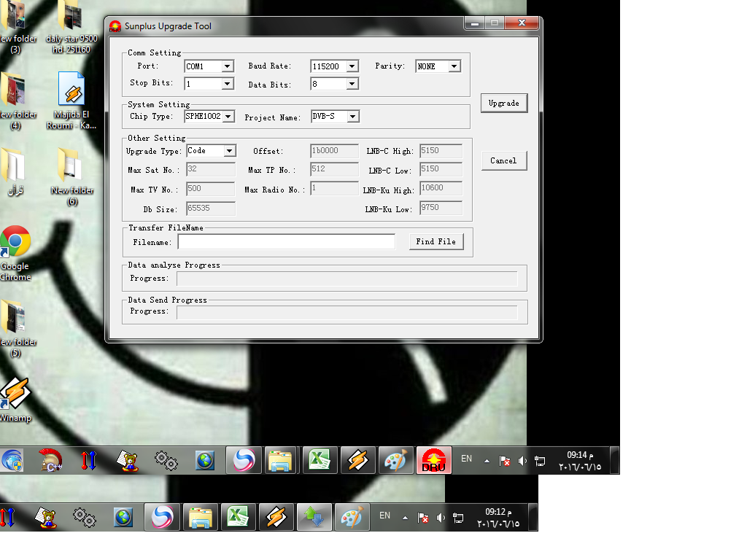This screenshot has width=747, height=560.
Task: Open the shield globe icon in the taskbar
Action: click(12, 461)
